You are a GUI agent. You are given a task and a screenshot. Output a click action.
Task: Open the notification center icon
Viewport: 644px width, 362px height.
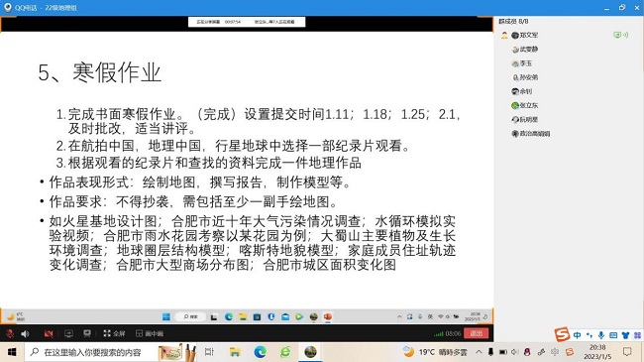pyautogui.click(x=627, y=352)
